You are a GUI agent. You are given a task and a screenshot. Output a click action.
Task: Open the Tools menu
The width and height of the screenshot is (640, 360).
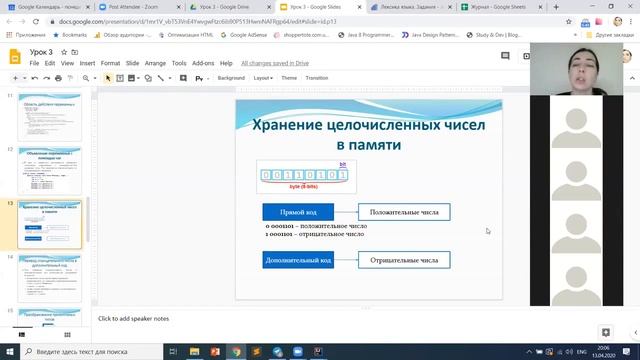tap(179, 63)
